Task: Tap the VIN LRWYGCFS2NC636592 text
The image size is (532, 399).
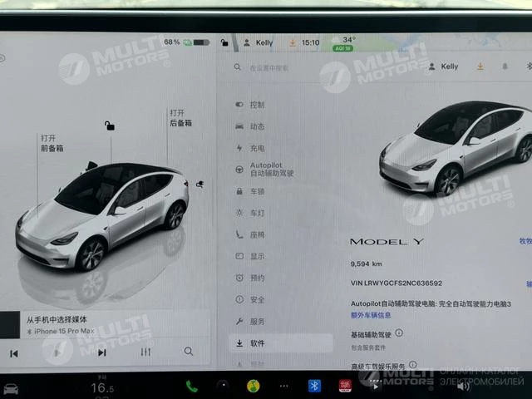Action: 396,283
